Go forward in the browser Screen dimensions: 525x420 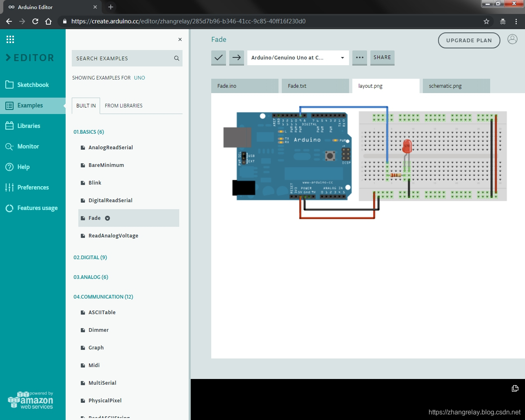(x=22, y=21)
